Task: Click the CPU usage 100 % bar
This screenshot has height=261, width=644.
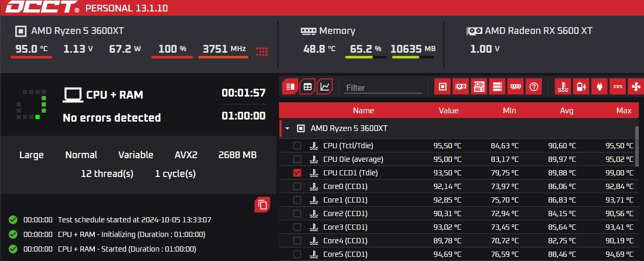Action: point(172,57)
